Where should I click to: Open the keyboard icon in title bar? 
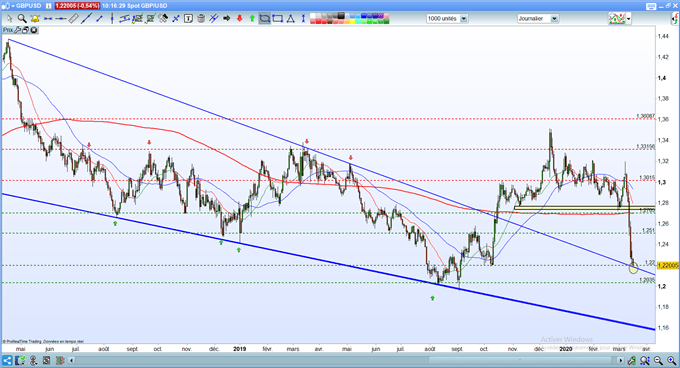coord(651,6)
